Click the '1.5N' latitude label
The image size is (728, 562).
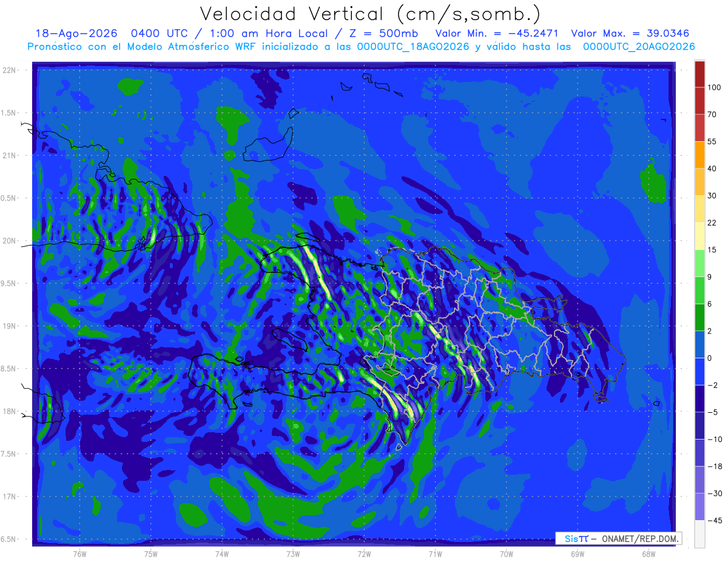8,113
